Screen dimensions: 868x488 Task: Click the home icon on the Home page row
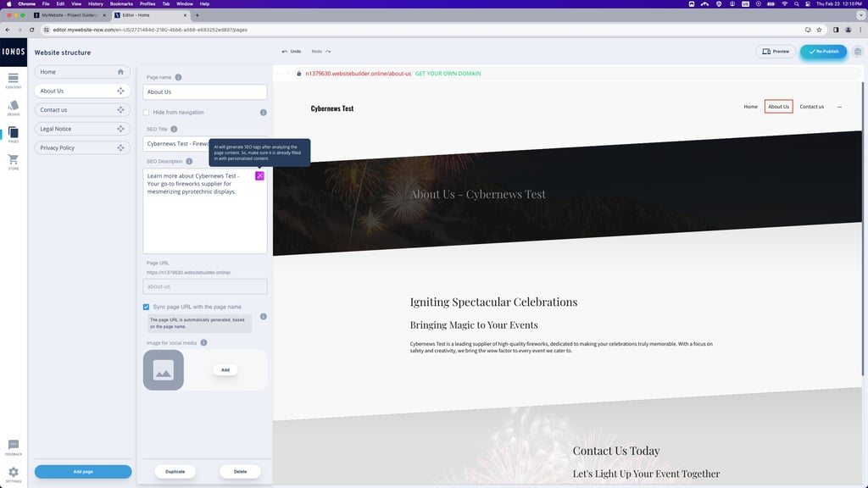[x=120, y=72]
